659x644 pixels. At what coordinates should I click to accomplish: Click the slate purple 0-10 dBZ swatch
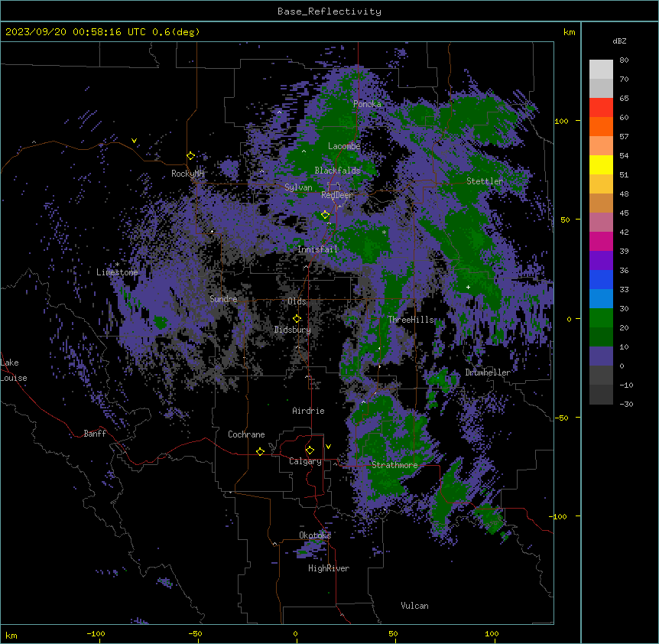click(601, 356)
